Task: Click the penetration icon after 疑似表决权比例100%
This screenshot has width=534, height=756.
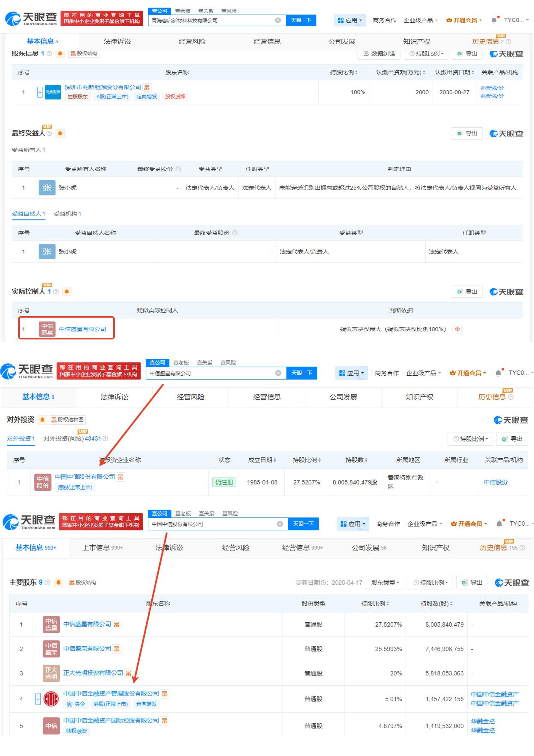Action: tap(457, 329)
